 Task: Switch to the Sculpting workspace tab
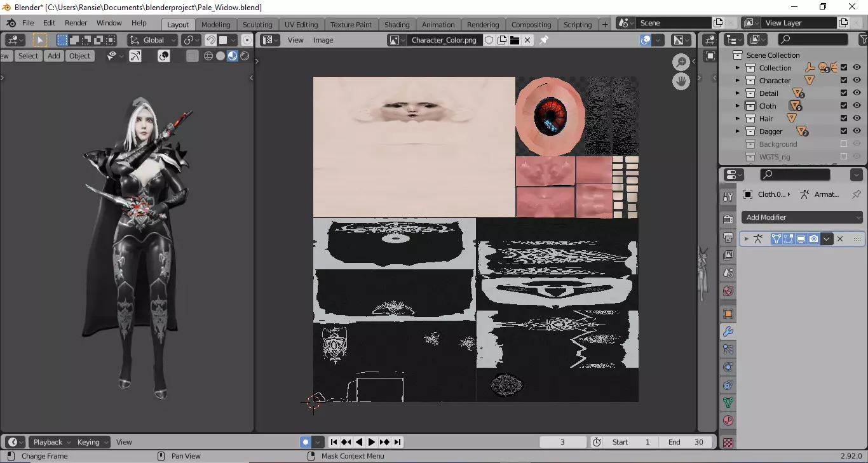[257, 25]
